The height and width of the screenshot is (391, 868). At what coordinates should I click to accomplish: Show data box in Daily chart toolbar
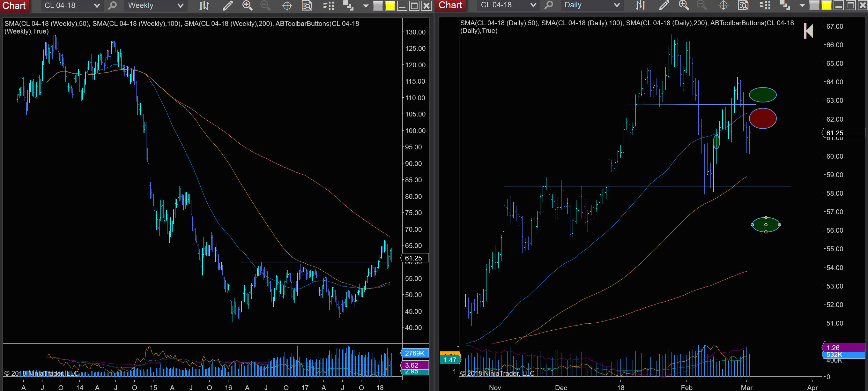(743, 5)
